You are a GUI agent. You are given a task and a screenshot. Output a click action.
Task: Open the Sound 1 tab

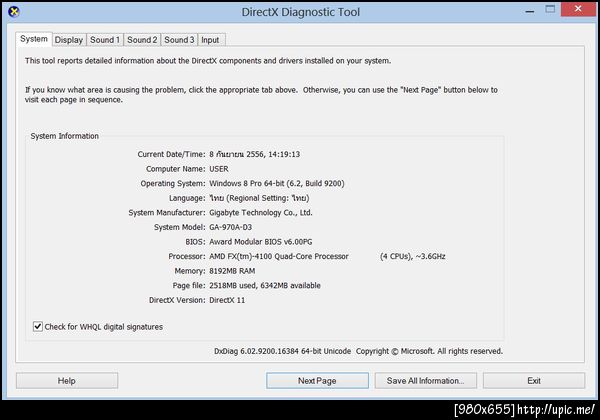(105, 40)
